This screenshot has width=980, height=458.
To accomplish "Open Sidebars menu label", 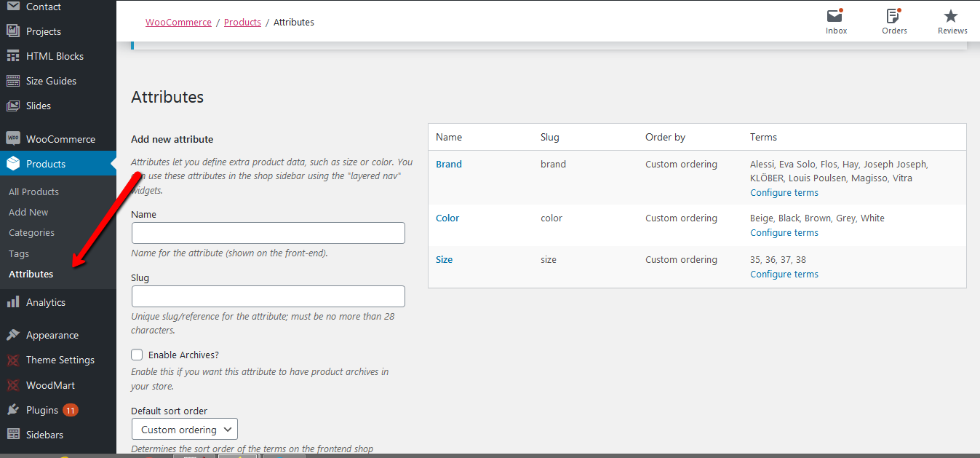I will [44, 435].
